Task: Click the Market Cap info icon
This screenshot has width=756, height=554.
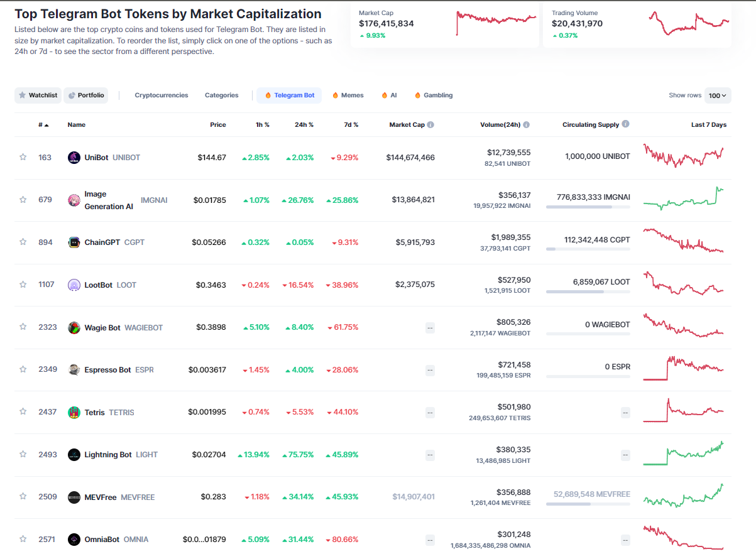Action: [430, 125]
